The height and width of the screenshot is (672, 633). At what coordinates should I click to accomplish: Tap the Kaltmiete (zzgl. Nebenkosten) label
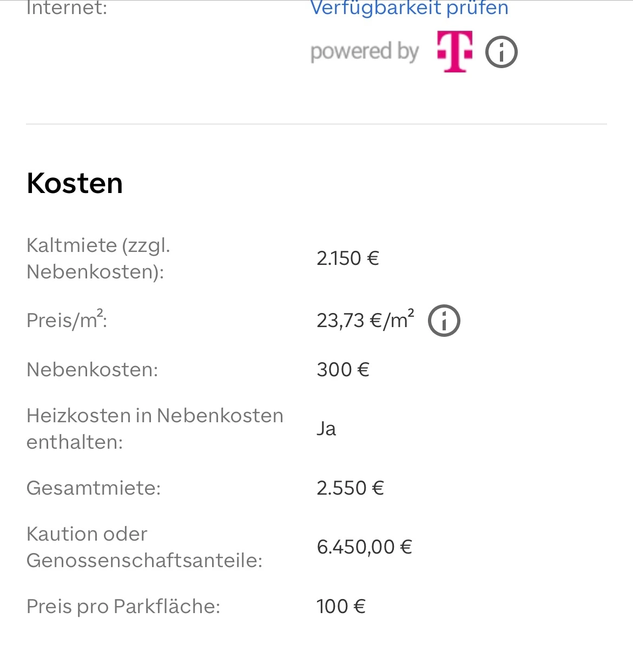(x=98, y=258)
